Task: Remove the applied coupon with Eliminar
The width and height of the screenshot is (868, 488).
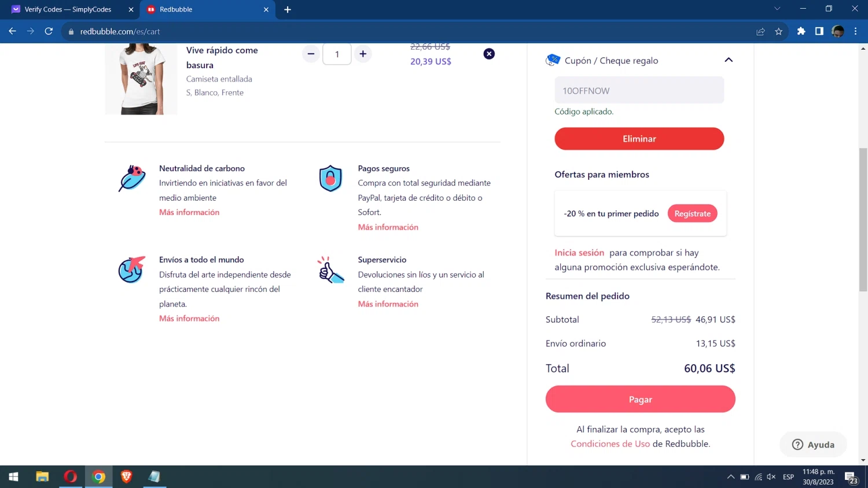Action: (x=639, y=139)
